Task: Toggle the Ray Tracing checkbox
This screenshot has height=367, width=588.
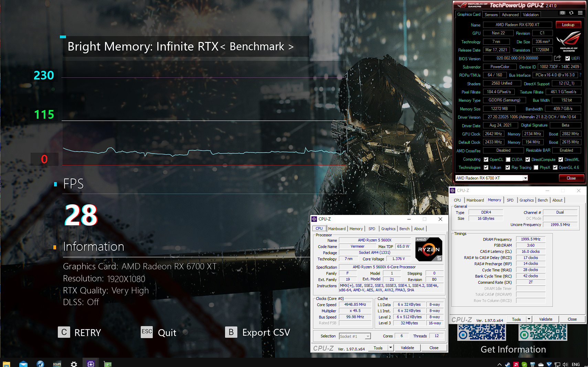Action: point(507,168)
